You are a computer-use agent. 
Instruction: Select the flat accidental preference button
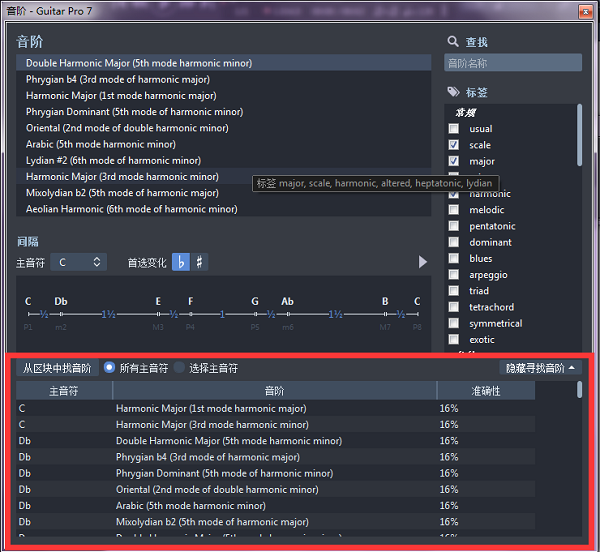click(x=181, y=262)
